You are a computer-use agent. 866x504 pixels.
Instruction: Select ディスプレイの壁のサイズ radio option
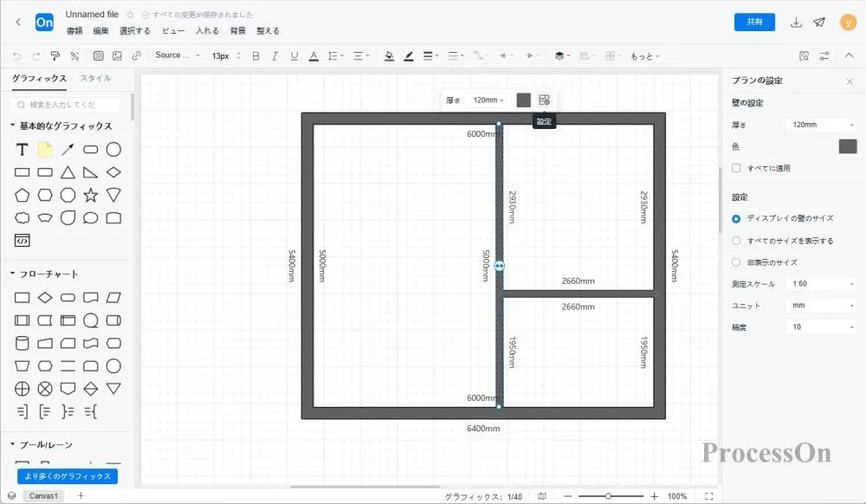coord(736,218)
